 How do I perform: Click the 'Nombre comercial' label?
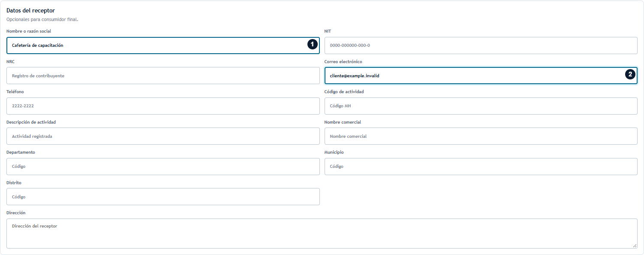click(343, 122)
